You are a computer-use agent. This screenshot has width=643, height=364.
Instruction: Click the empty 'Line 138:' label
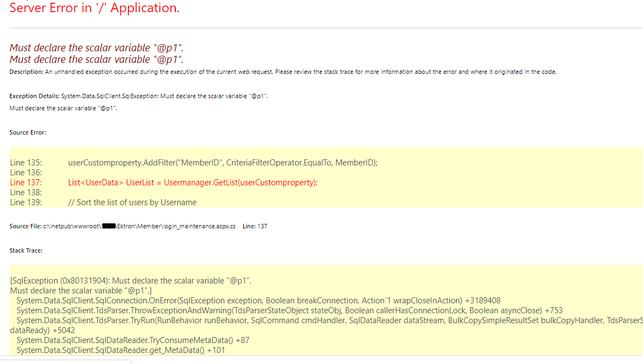coord(25,192)
